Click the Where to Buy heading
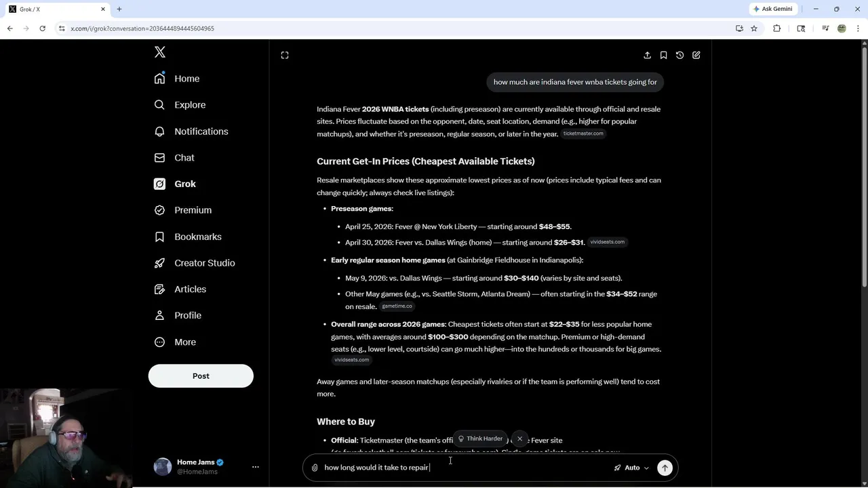 pos(346,422)
